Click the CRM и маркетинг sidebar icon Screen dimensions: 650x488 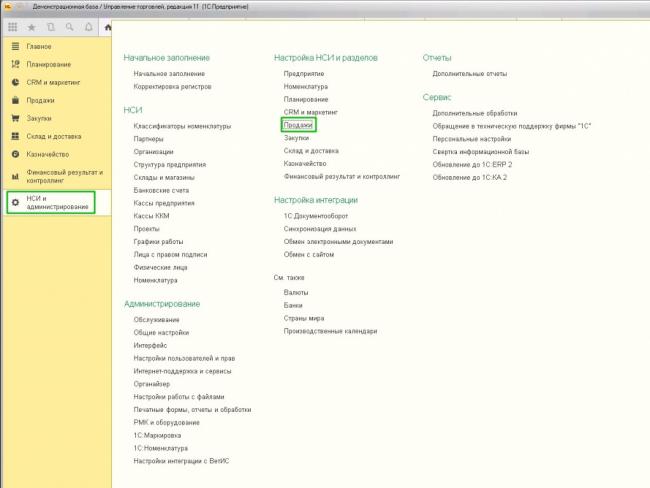click(14, 82)
